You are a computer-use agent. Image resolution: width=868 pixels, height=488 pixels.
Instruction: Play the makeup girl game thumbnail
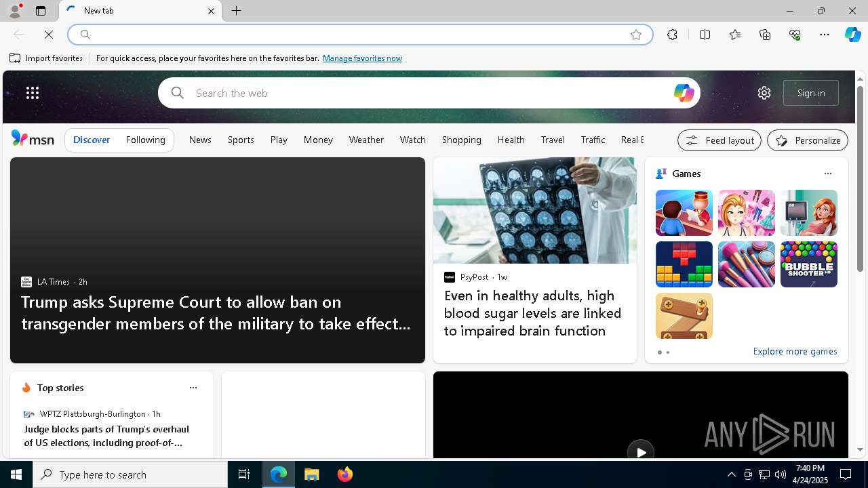(x=746, y=213)
